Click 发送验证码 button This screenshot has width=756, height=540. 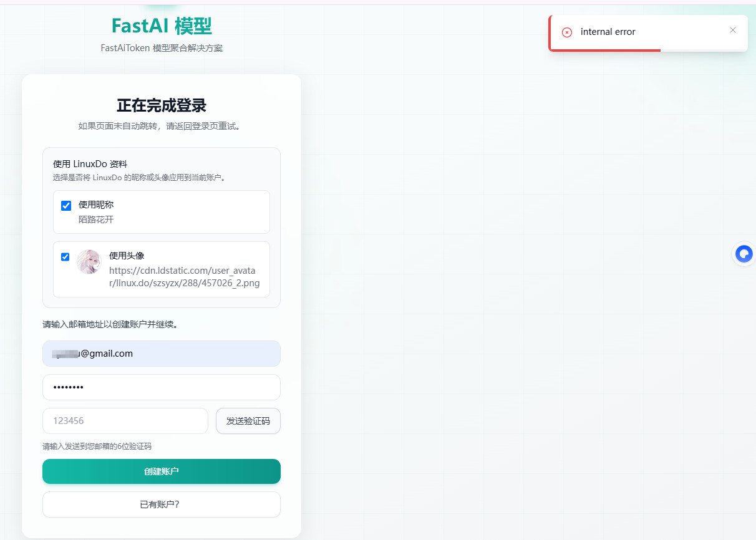click(x=248, y=421)
